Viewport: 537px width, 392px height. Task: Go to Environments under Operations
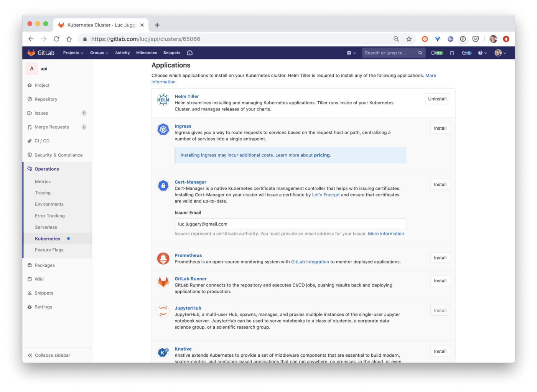pyautogui.click(x=49, y=204)
